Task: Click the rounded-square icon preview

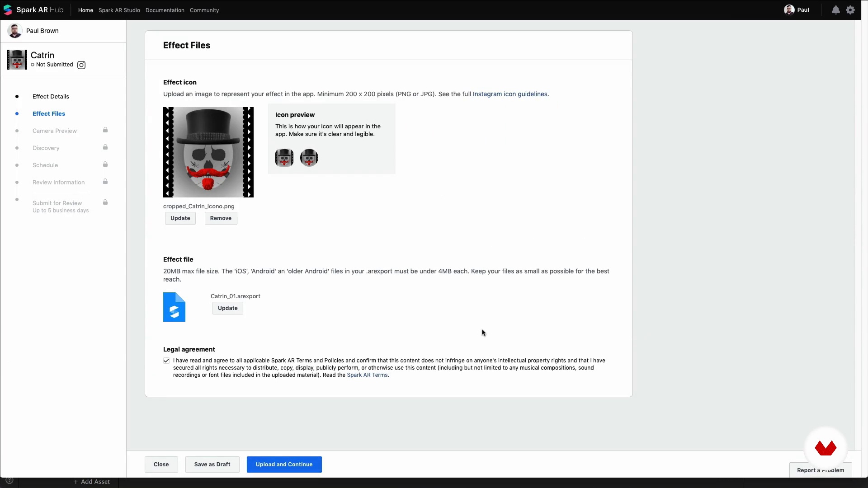Action: [x=284, y=158]
